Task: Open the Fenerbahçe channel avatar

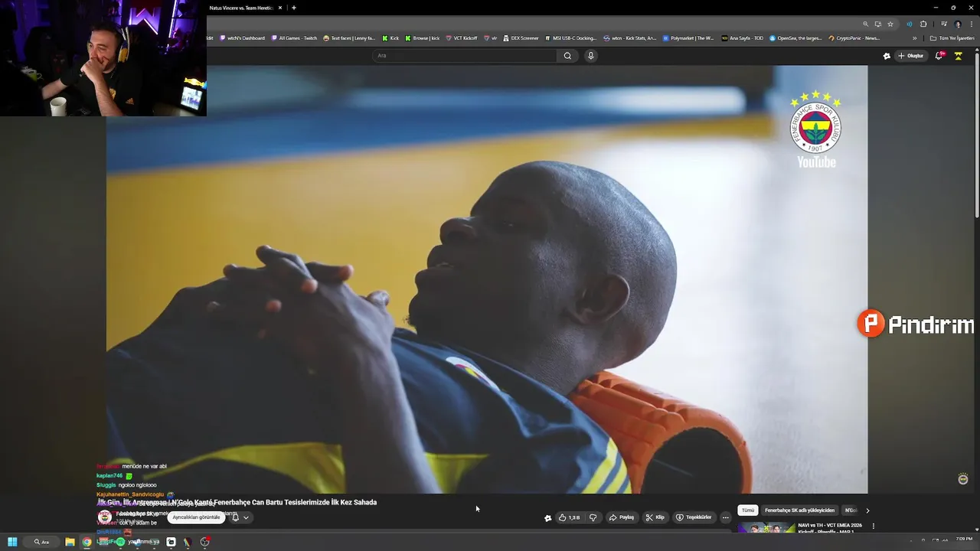Action: [105, 517]
